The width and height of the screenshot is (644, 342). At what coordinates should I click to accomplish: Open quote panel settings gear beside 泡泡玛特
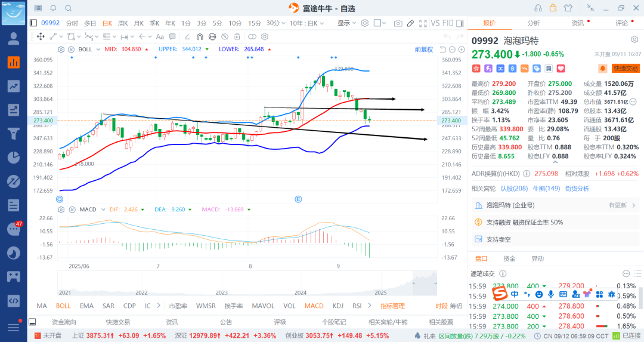pyautogui.click(x=634, y=39)
